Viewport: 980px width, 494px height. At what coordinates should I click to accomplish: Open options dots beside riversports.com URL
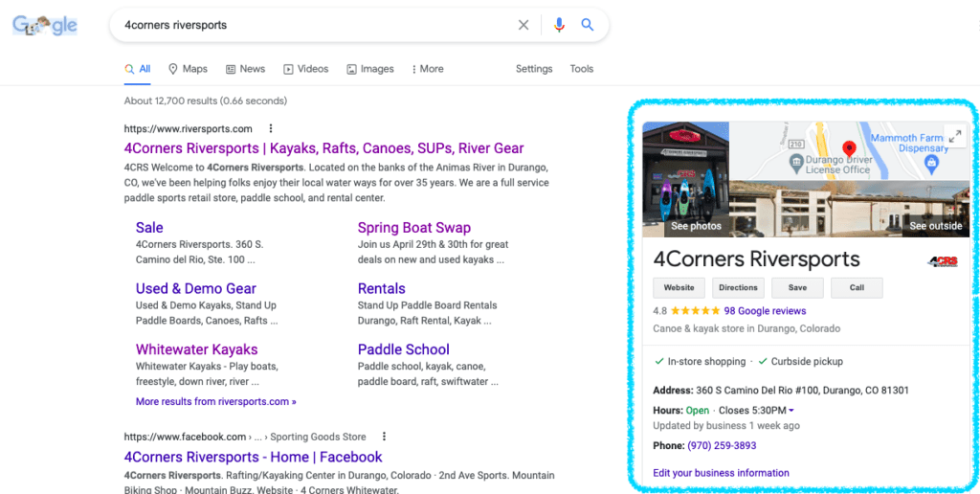pos(271,129)
